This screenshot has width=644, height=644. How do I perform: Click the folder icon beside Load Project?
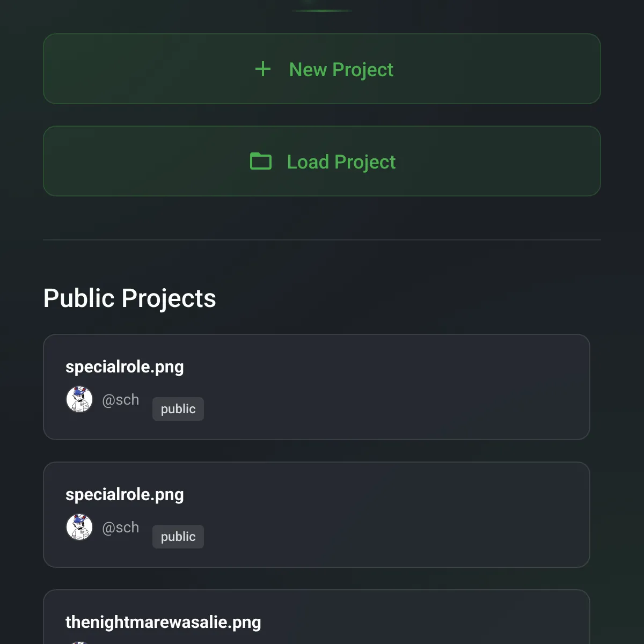(261, 161)
